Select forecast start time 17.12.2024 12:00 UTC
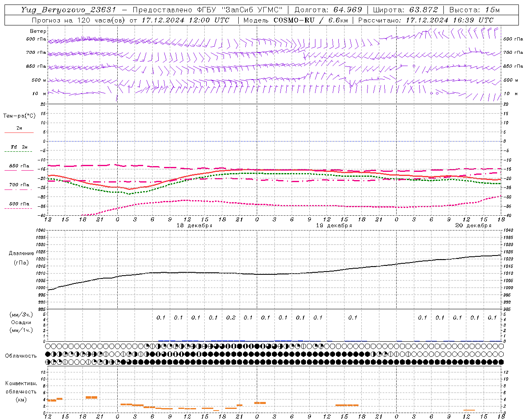The image size is (525, 420). coord(185,20)
